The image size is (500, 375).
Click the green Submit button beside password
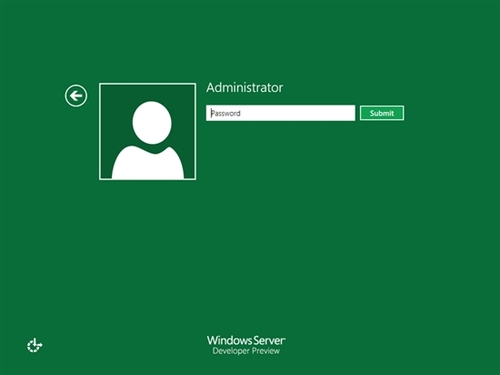[382, 113]
